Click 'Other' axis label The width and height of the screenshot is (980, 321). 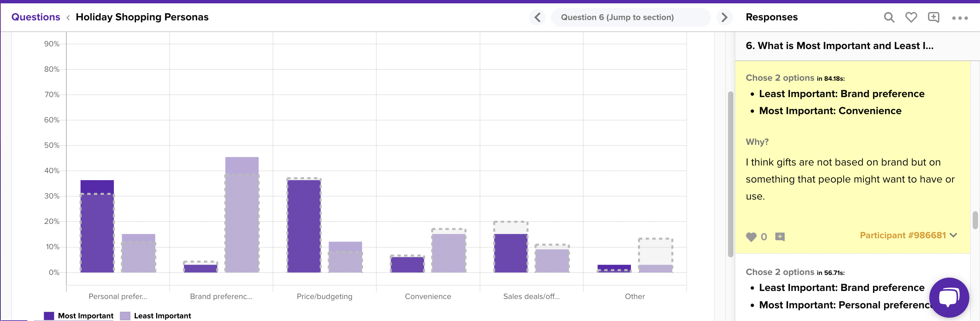click(x=635, y=296)
